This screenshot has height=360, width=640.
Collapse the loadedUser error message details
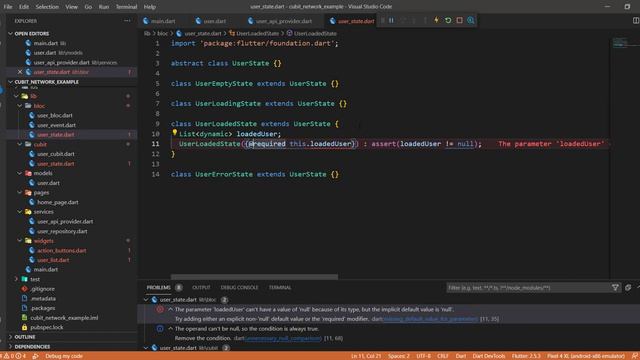171,309
